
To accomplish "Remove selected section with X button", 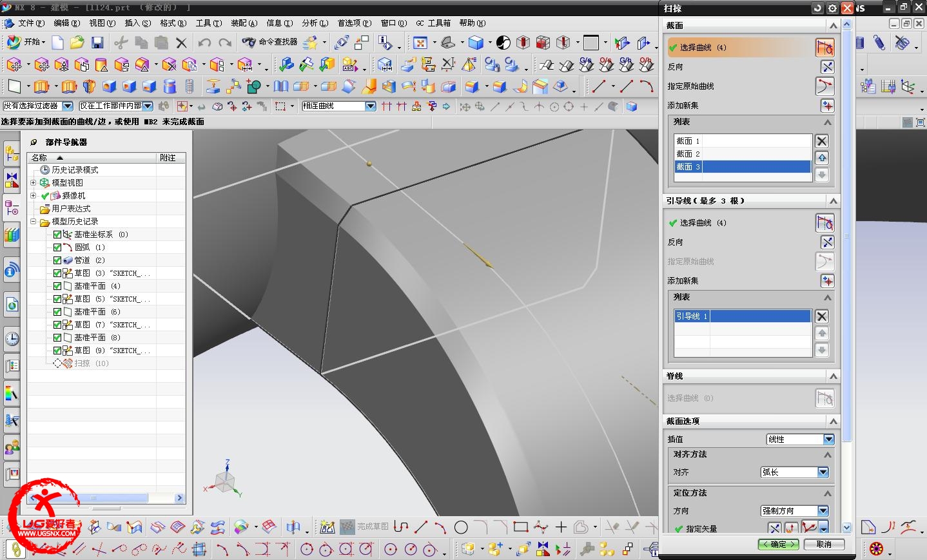I will (x=821, y=141).
